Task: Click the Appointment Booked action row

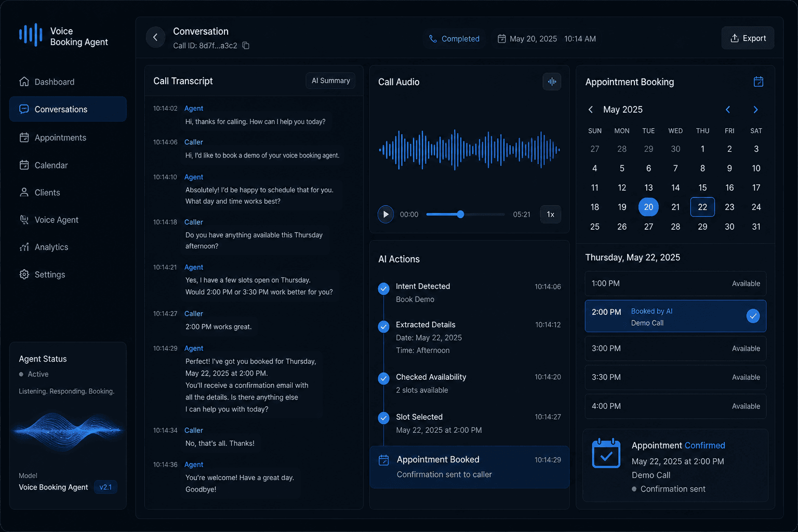Action: (470, 467)
